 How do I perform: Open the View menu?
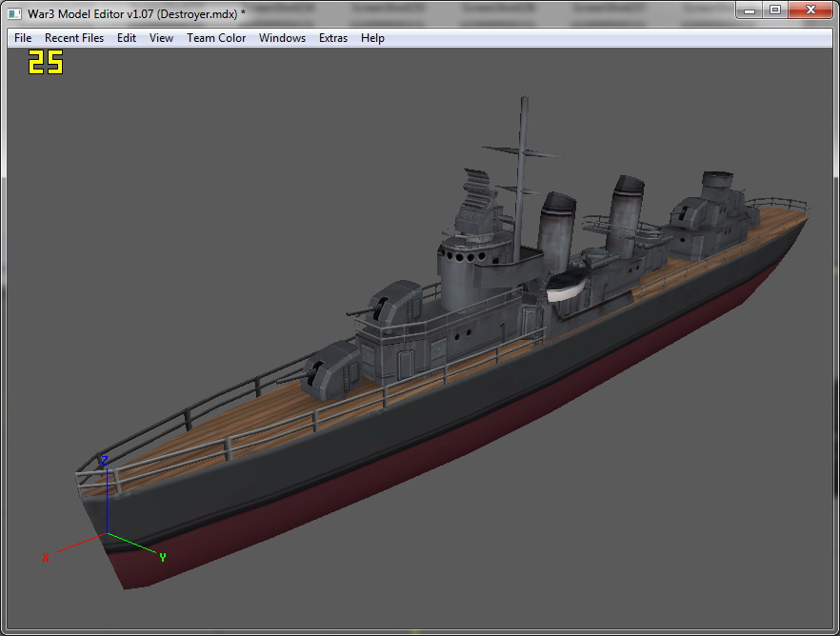click(x=161, y=38)
